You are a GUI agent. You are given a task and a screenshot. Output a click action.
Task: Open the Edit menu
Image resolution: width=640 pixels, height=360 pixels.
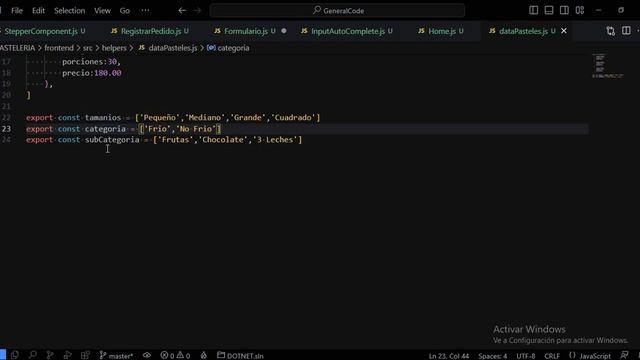[38, 11]
